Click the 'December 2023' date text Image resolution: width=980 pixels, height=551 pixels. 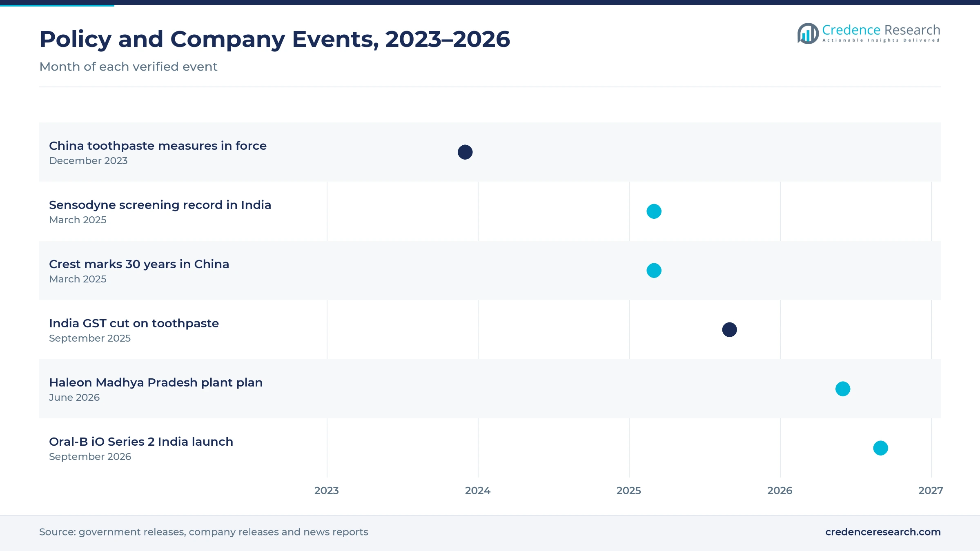(88, 161)
